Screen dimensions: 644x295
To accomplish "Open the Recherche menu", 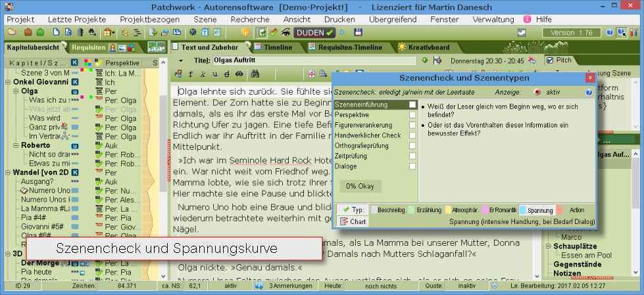I will point(250,19).
